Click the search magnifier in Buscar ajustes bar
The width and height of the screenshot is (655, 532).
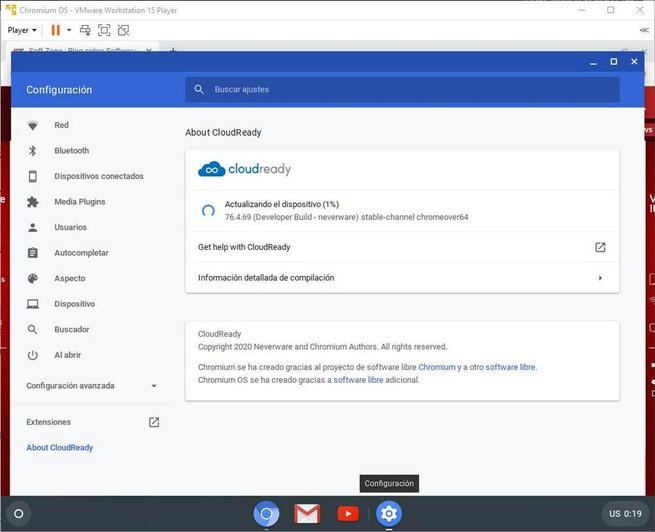(199, 89)
